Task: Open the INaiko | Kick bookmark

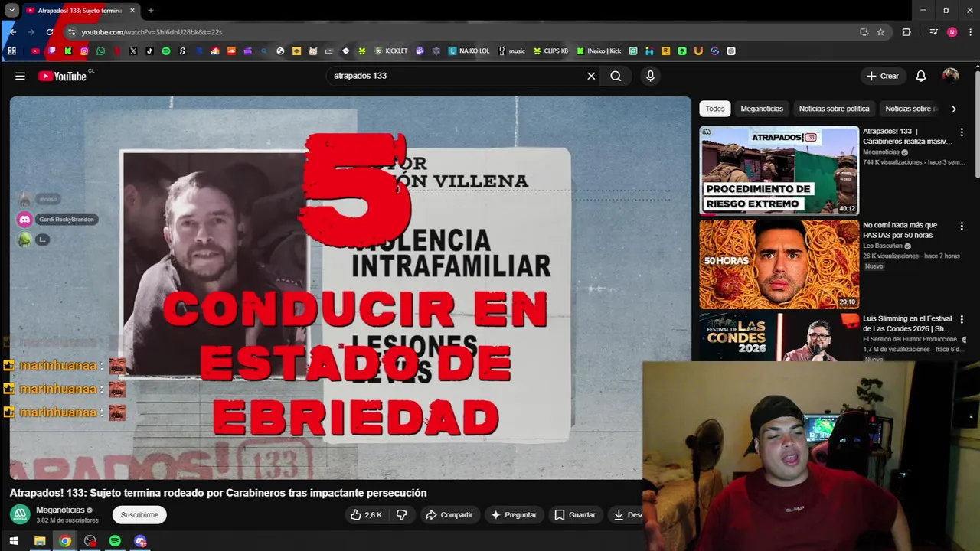Action: (x=599, y=51)
